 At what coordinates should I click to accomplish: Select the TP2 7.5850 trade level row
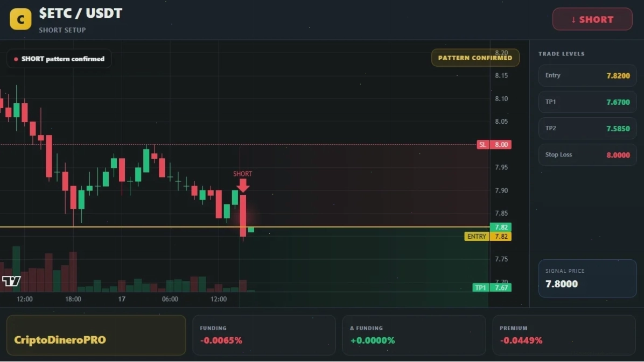click(587, 129)
